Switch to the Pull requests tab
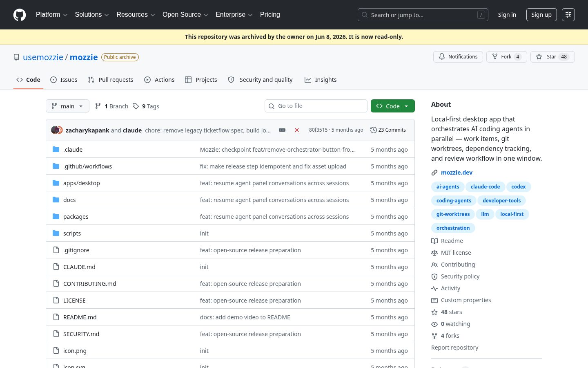This screenshot has width=588, height=368. pyautogui.click(x=111, y=80)
